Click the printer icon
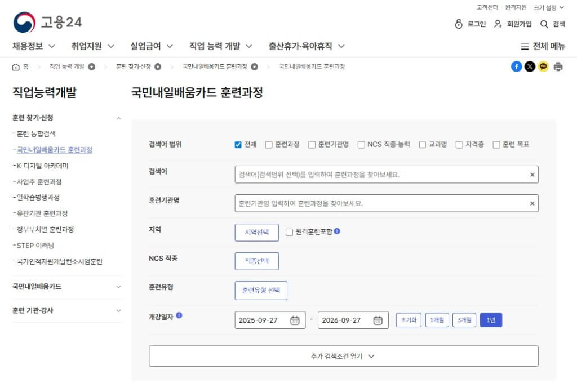The height and width of the screenshot is (392, 577). tap(558, 66)
